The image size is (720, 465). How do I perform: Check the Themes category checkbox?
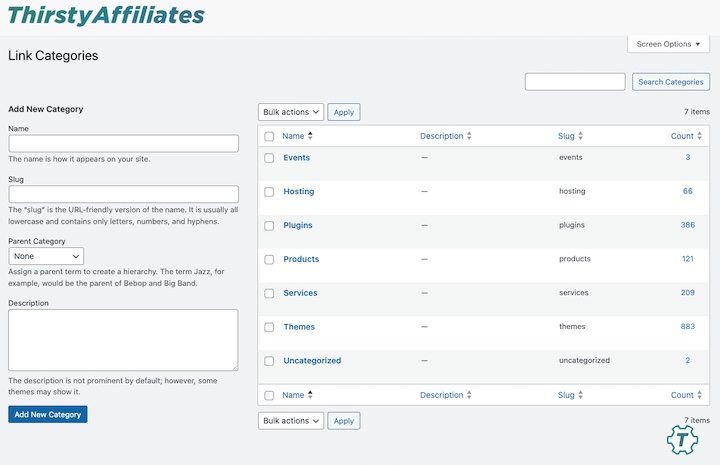click(269, 327)
